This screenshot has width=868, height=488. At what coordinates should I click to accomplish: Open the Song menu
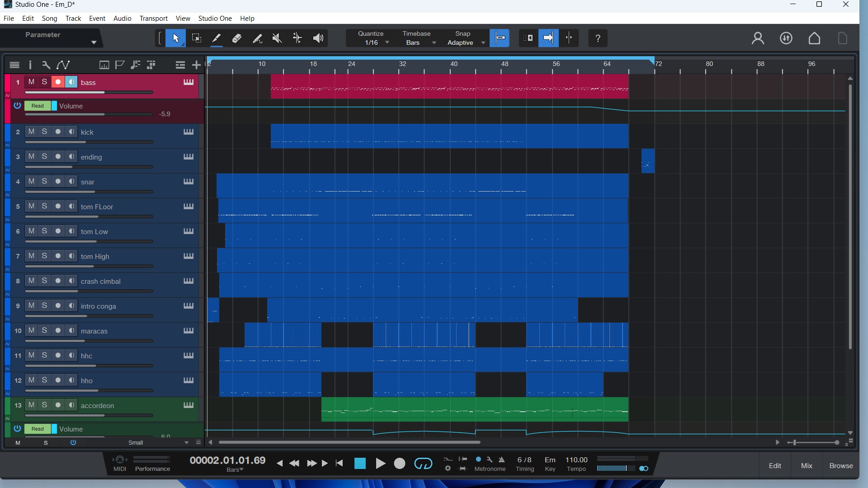tap(49, 19)
